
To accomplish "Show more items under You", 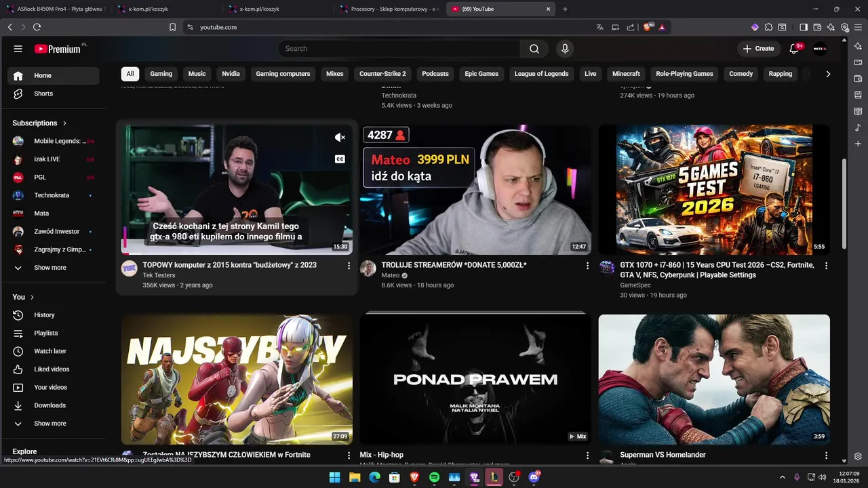I will coord(53,424).
